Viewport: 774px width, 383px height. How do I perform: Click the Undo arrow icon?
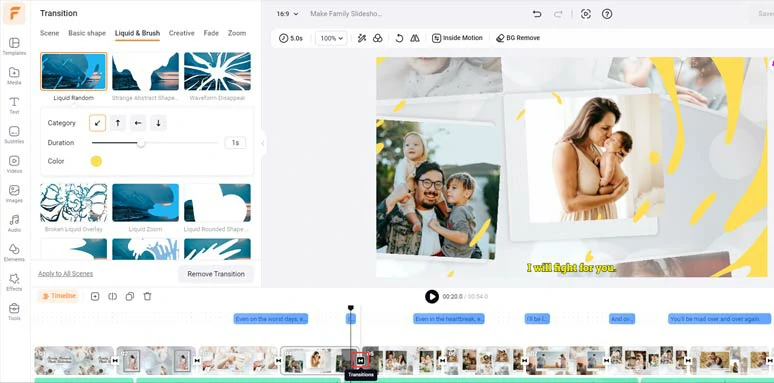tap(537, 14)
